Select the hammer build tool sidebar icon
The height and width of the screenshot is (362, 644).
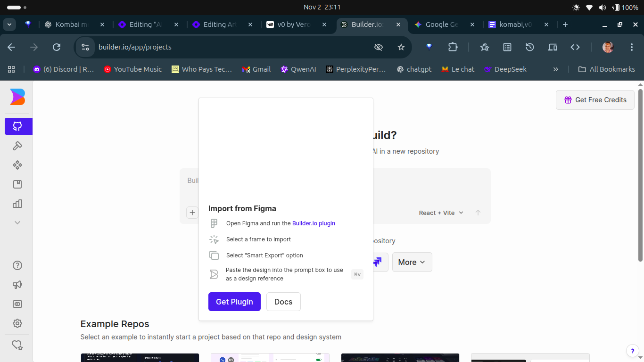(x=17, y=146)
